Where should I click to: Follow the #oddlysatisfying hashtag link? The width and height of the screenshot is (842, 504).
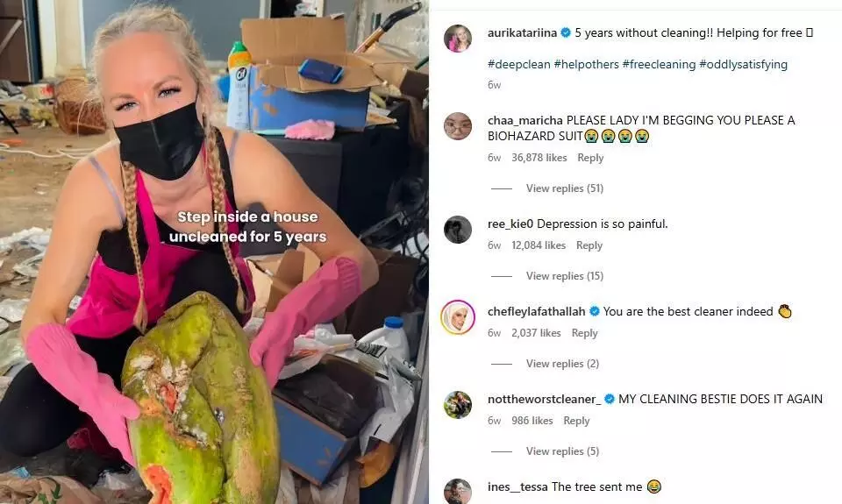pyautogui.click(x=743, y=64)
